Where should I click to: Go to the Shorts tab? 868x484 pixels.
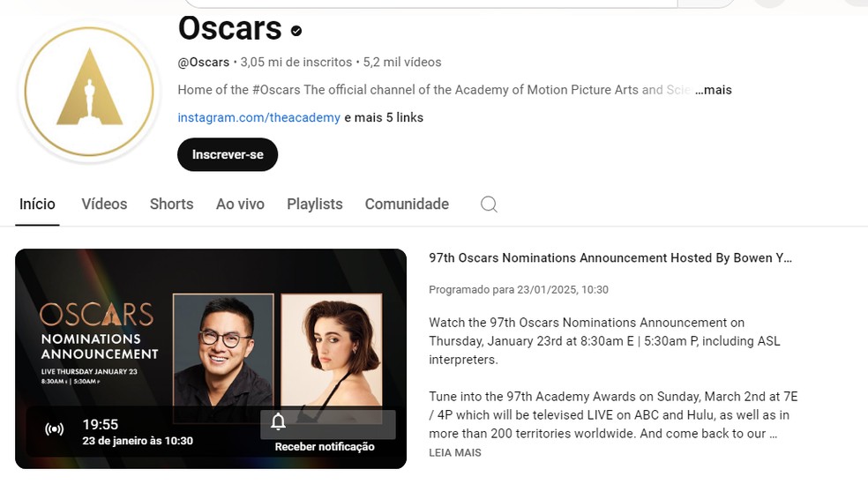171,205
